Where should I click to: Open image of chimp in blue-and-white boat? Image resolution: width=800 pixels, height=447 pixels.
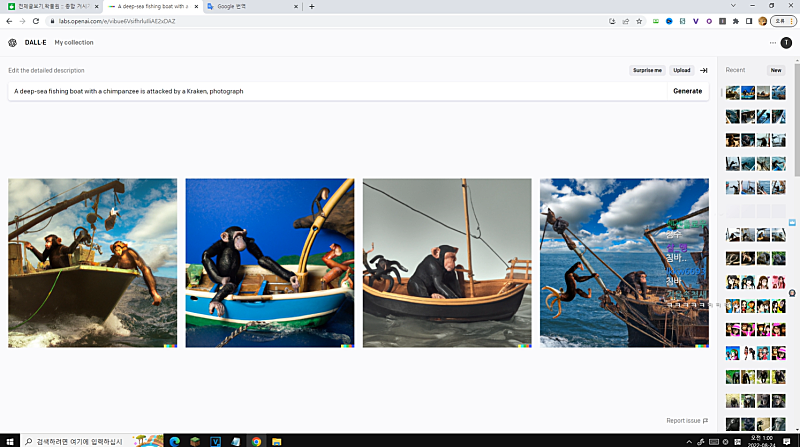270,263
